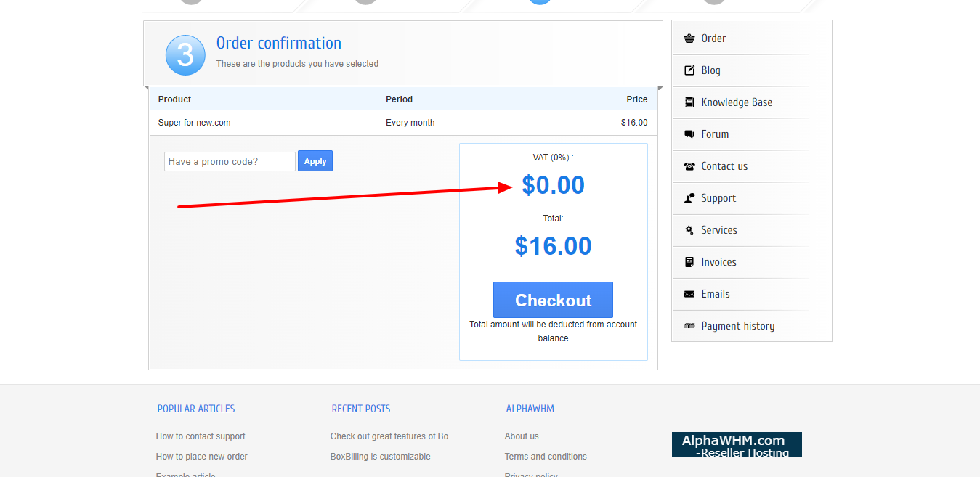Open Emails via the envelope icon

coord(689,293)
